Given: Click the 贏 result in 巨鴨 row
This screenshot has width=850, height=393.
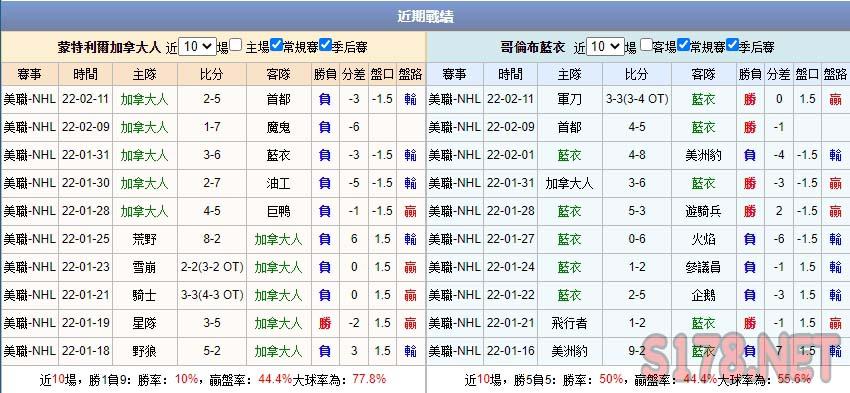Looking at the screenshot, I should coord(410,211).
